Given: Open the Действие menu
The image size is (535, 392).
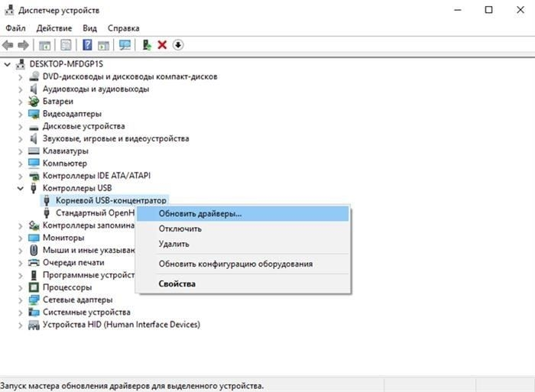Looking at the screenshot, I should 54,28.
